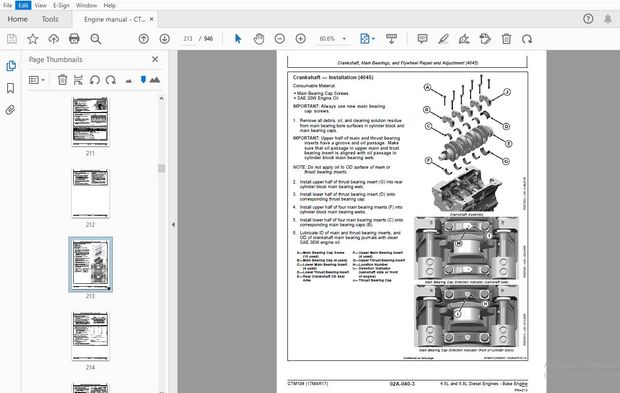Open the File menu

click(x=7, y=5)
